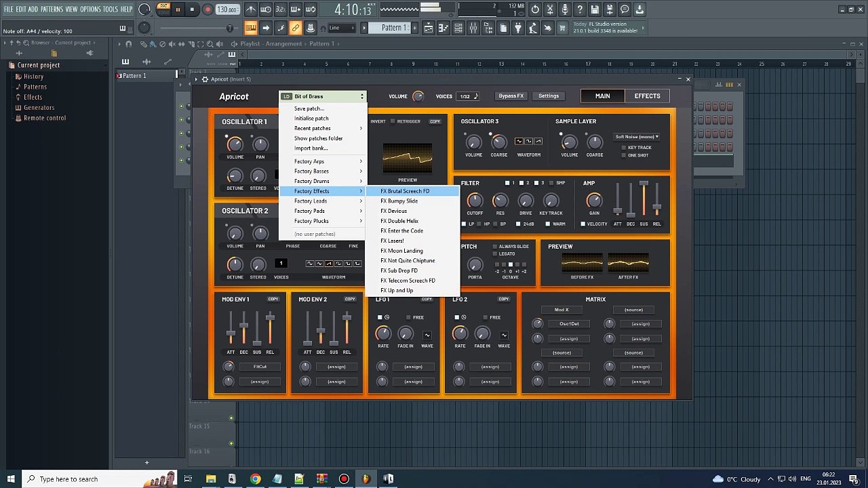Open File Explorer from the taskbar
This screenshot has height=488, width=868.
tap(211, 479)
